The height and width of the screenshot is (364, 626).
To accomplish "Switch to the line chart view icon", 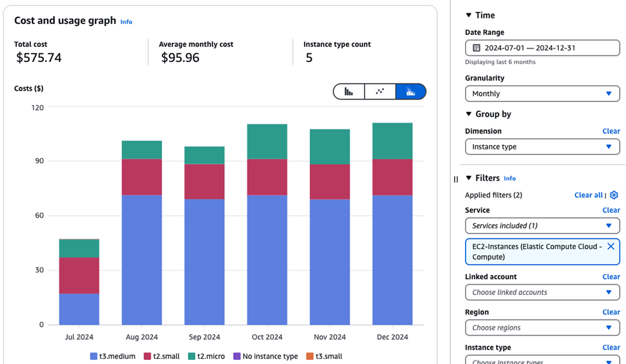I will pyautogui.click(x=380, y=91).
